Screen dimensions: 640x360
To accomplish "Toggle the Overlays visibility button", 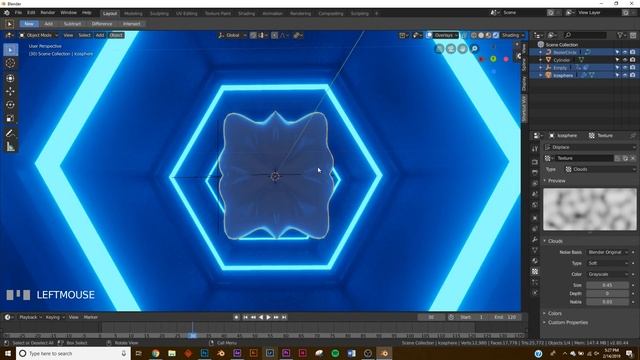I will pos(429,36).
